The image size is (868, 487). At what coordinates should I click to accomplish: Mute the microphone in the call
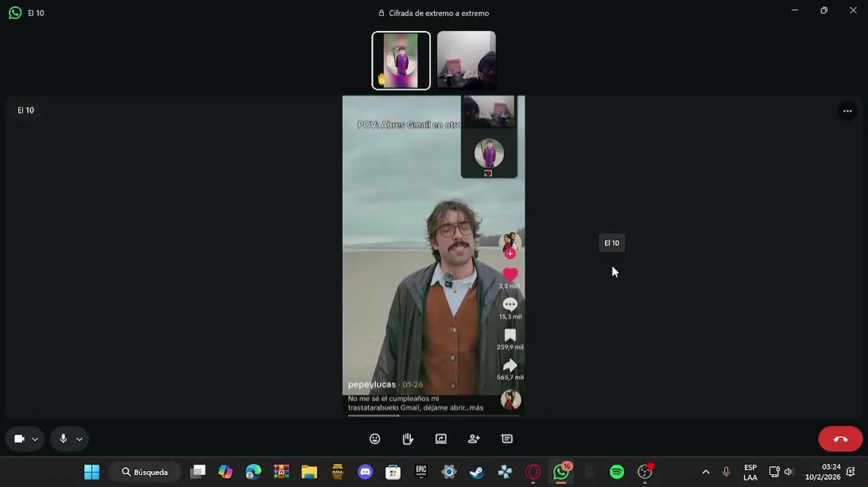pos(63,439)
